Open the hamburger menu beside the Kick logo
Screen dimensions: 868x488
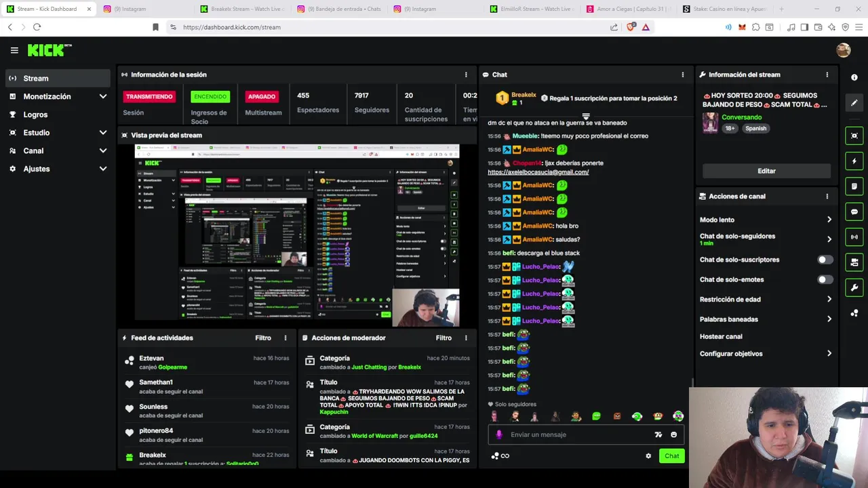pos(14,50)
